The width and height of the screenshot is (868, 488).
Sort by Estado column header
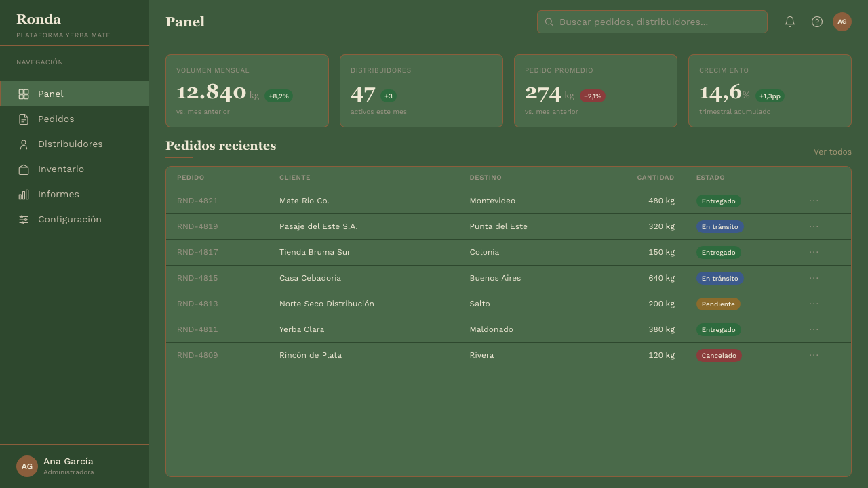[x=711, y=178]
